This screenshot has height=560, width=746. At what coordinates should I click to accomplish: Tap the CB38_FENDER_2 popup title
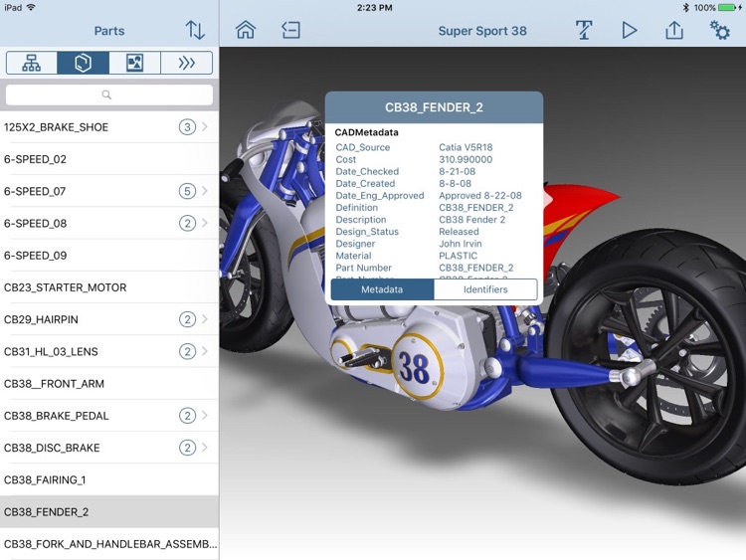(x=434, y=107)
